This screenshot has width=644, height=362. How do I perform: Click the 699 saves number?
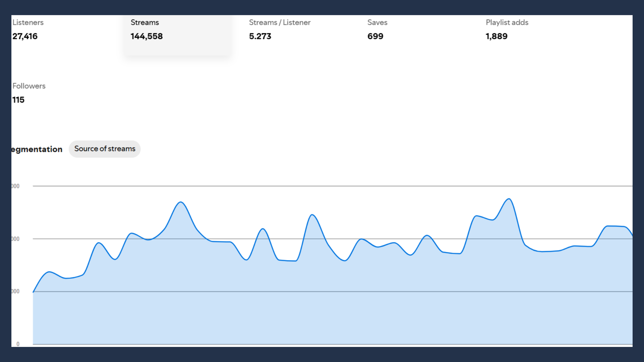375,36
